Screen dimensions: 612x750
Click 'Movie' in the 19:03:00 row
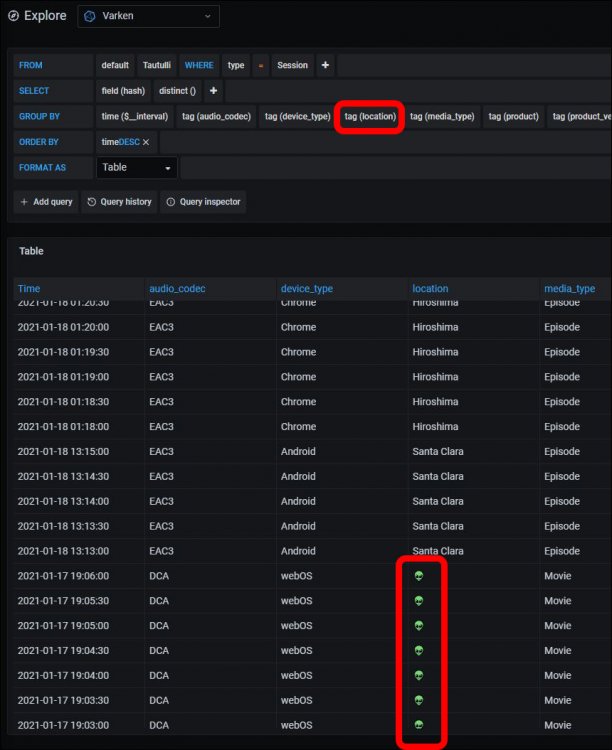pyautogui.click(x=557, y=725)
